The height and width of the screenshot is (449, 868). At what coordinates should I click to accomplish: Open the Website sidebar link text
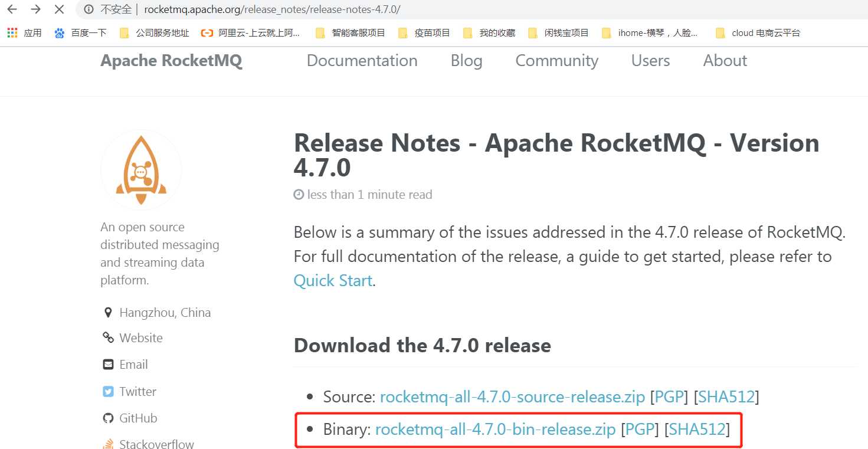click(141, 338)
